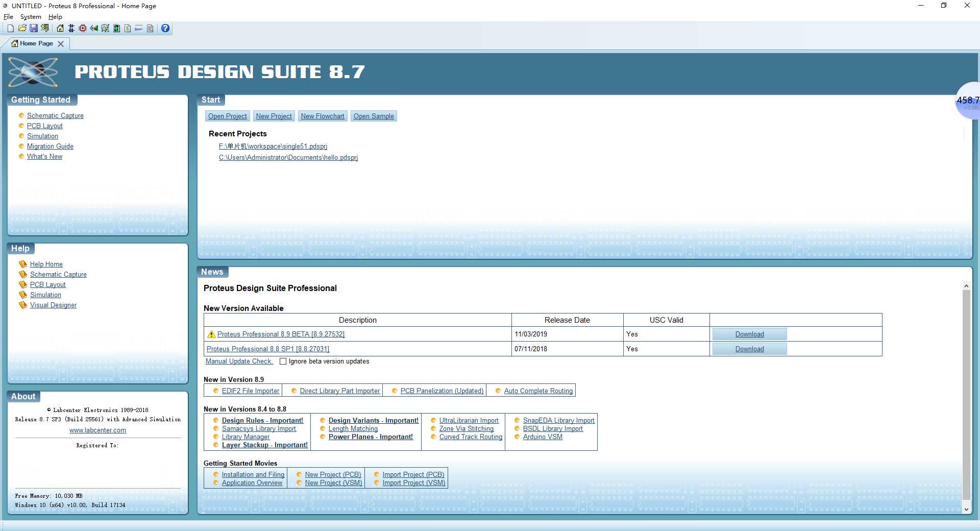
Task: Select the Home Page tab
Action: 36,43
